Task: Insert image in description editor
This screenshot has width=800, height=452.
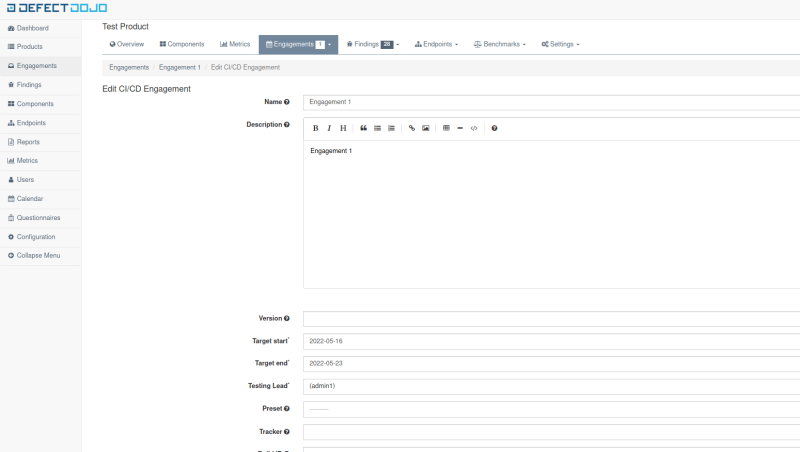Action: tap(426, 129)
